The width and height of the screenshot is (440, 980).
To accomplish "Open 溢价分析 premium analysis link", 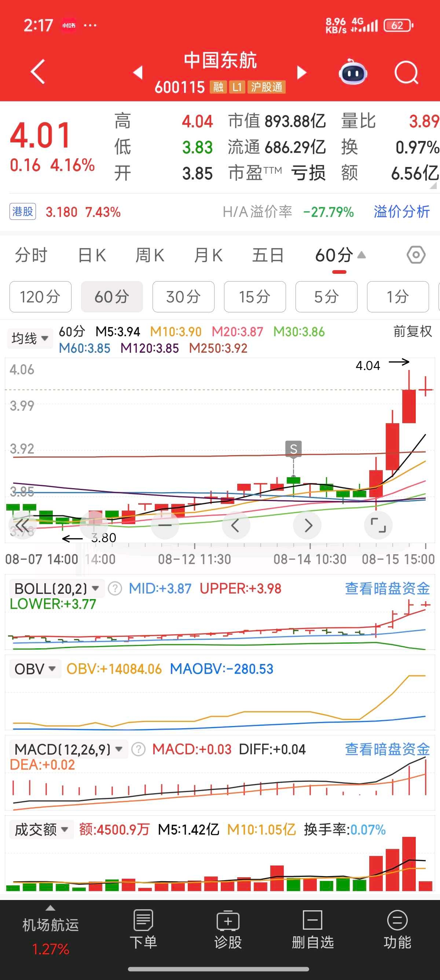I will coord(401,211).
